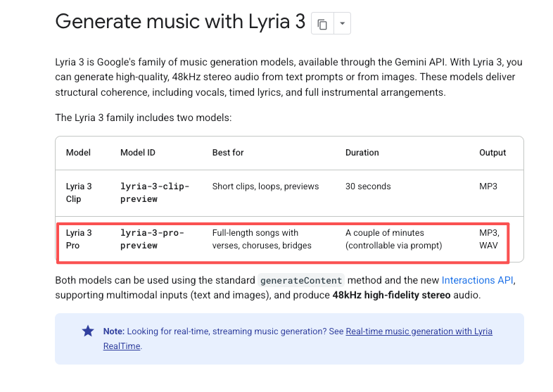Viewport: 553px width, 392px height.
Task: Click the '30 seconds' duration cell
Action: click(x=368, y=186)
